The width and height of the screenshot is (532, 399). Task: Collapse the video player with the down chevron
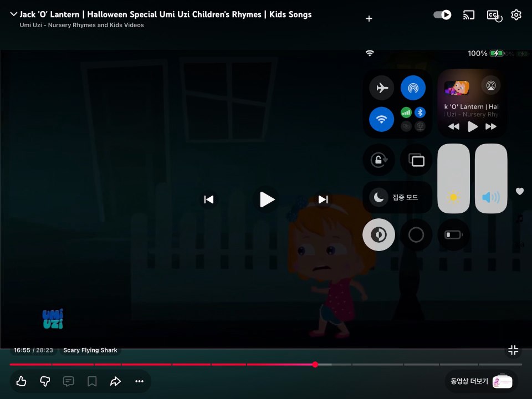[x=13, y=14]
